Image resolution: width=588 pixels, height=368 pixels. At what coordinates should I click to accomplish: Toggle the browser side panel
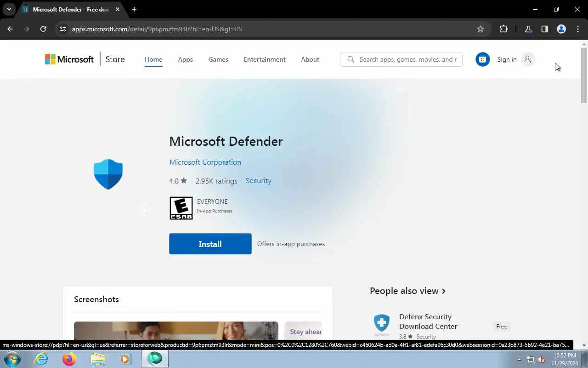pos(545,29)
